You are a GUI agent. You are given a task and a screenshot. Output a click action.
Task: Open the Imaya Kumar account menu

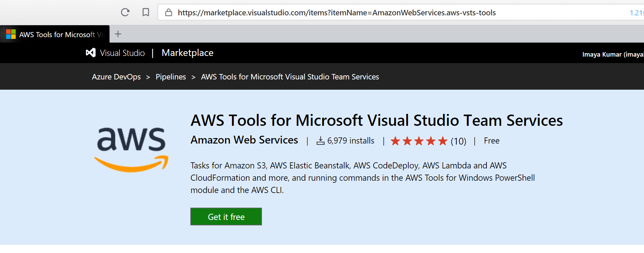pos(613,54)
